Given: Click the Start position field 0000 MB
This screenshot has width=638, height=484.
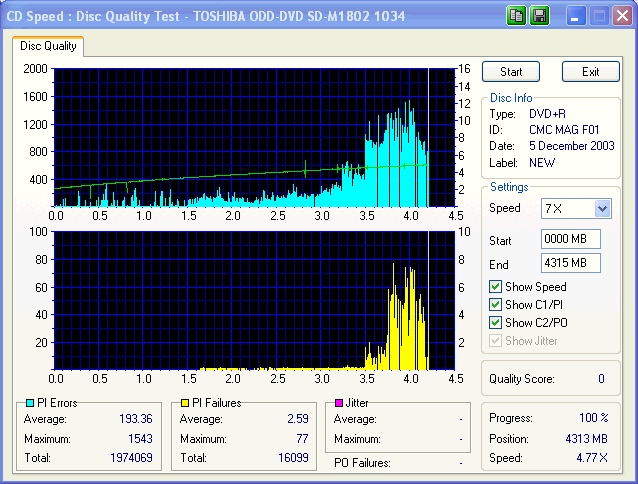Looking at the screenshot, I should click(x=570, y=240).
